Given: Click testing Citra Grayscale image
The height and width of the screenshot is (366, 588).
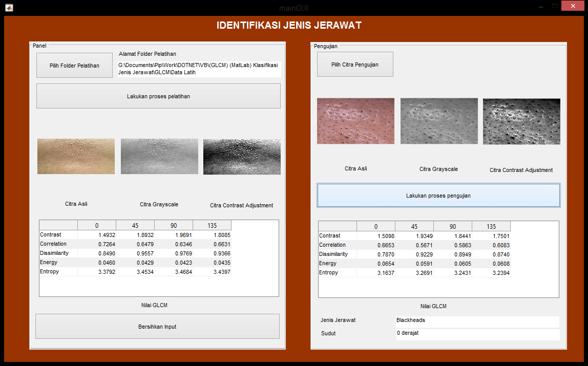Looking at the screenshot, I should [439, 121].
